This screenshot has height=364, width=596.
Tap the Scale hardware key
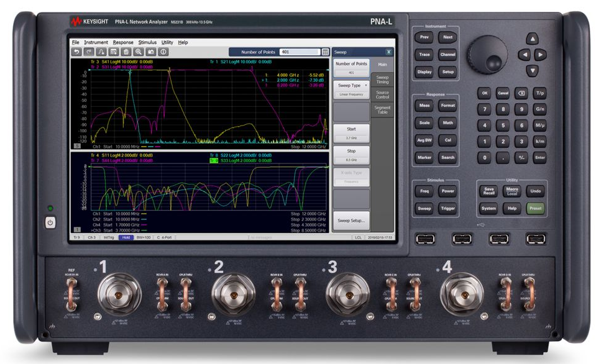424,123
